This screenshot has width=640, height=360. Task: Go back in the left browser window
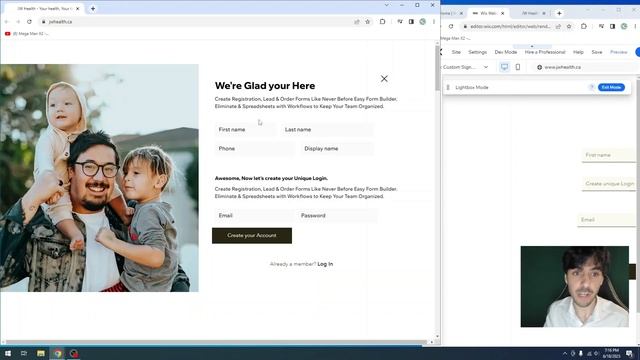point(7,22)
